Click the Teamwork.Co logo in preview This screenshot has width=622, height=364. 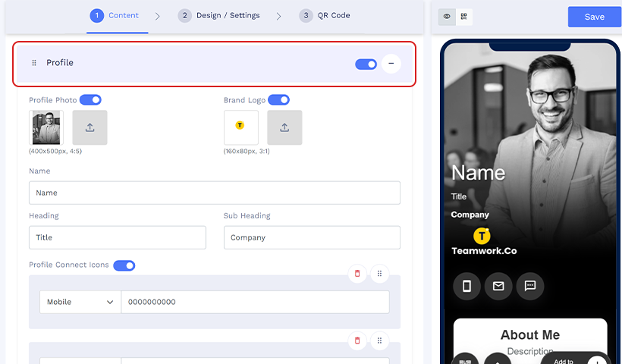(484, 241)
